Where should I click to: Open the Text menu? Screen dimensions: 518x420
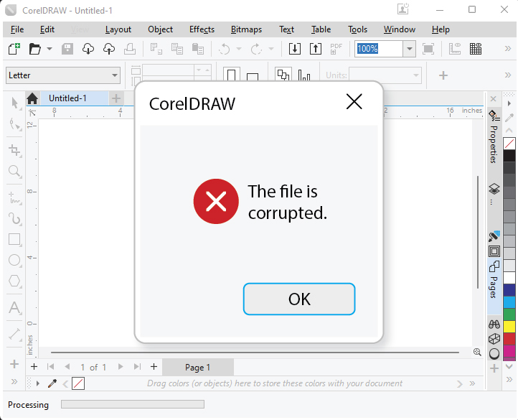coord(286,29)
